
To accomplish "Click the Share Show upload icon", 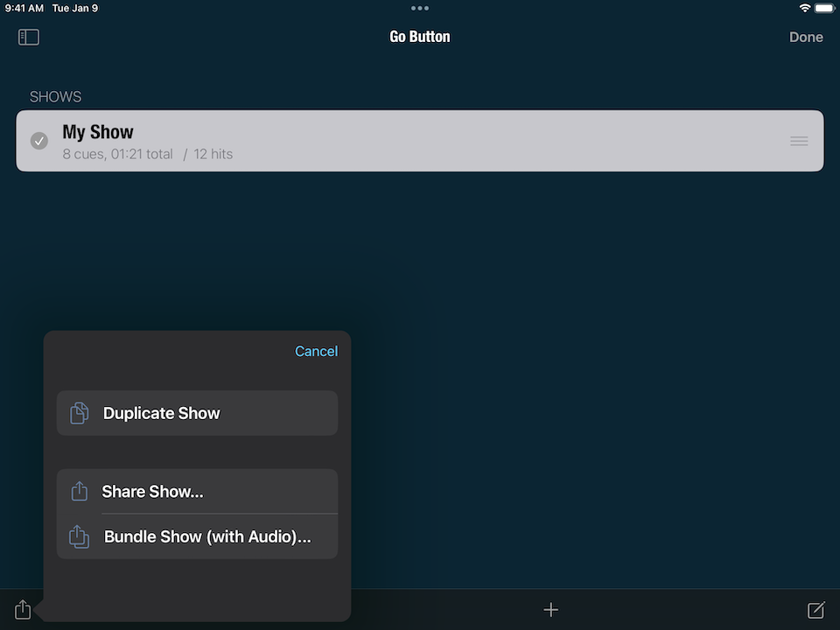I will pyautogui.click(x=79, y=492).
